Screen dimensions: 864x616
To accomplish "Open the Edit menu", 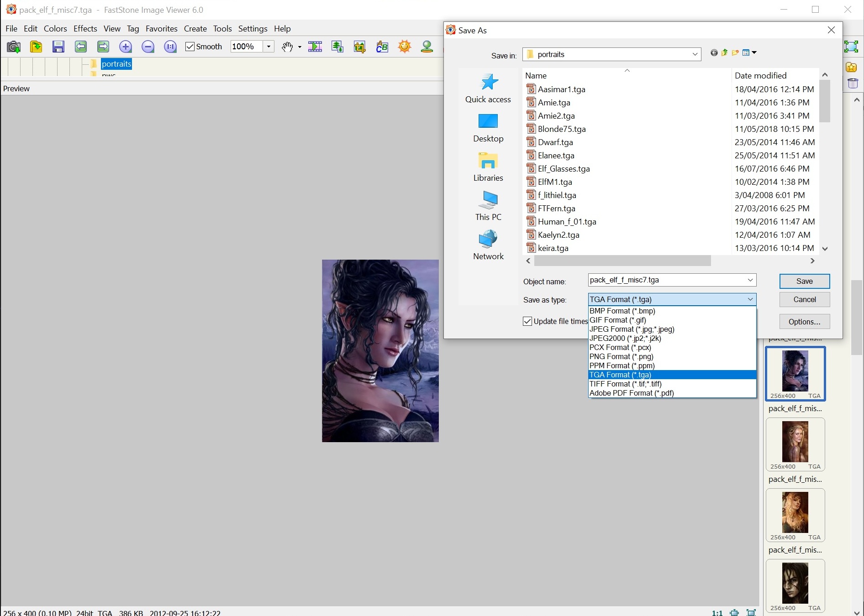I will pos(31,29).
